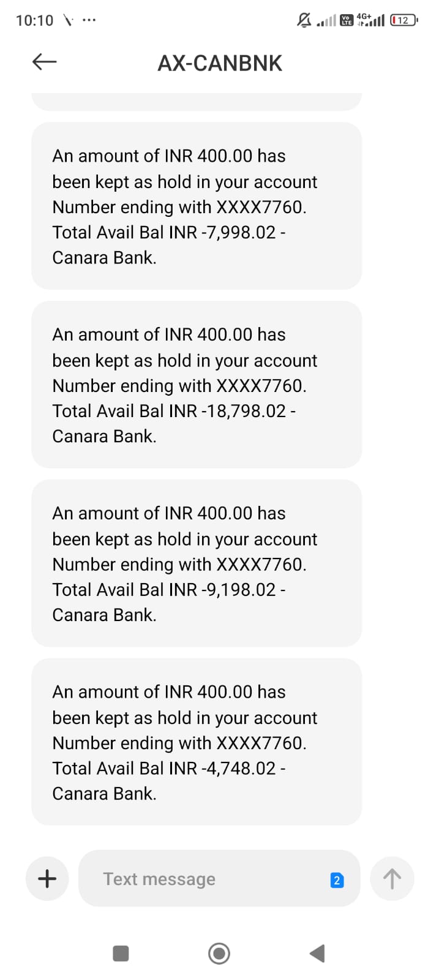Tap the battery indicator in status bar
439x980 pixels.
point(403,20)
